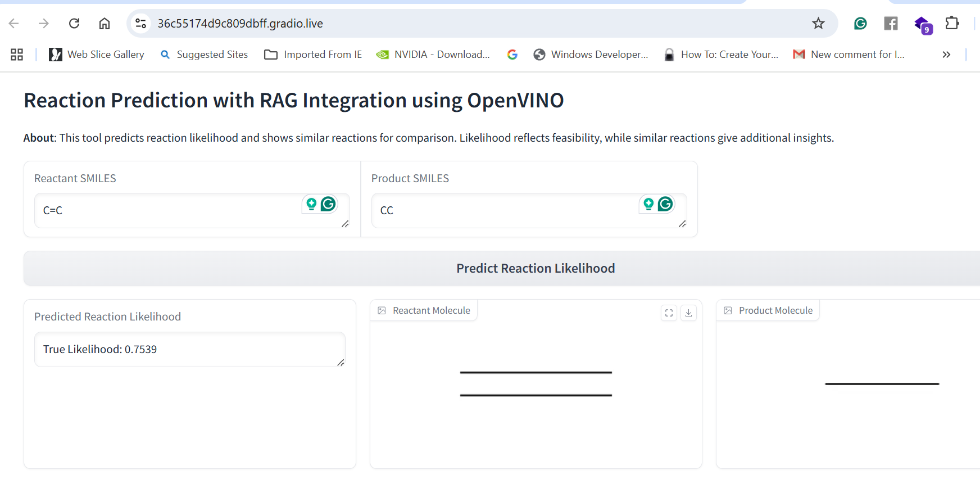Open the Imported From IE folder
This screenshot has height=488, width=980.
coord(313,55)
